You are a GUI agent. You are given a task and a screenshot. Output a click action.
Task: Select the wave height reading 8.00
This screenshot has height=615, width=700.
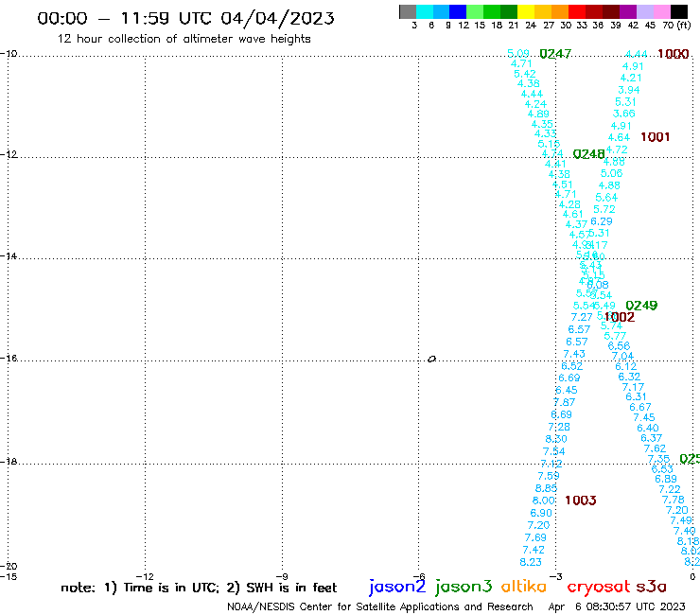[543, 501]
